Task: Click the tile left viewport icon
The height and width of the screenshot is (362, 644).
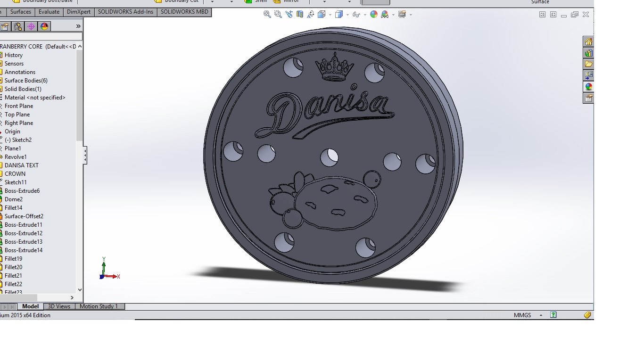Action: tap(542, 15)
